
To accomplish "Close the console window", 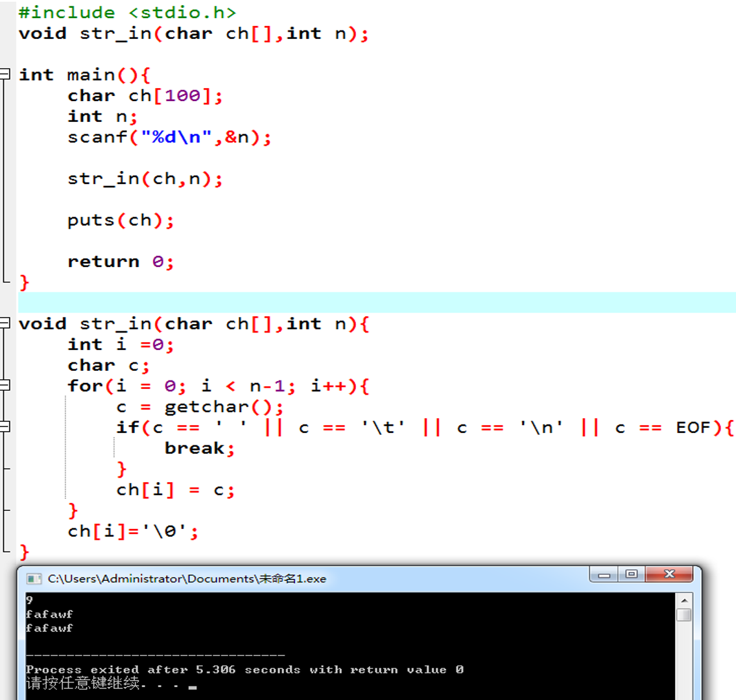I will [x=669, y=574].
